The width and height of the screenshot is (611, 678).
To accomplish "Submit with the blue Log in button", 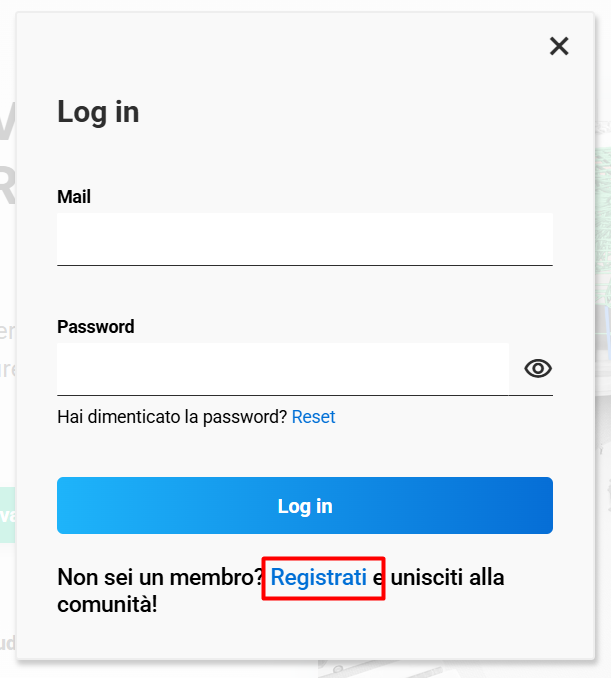I will coord(305,505).
